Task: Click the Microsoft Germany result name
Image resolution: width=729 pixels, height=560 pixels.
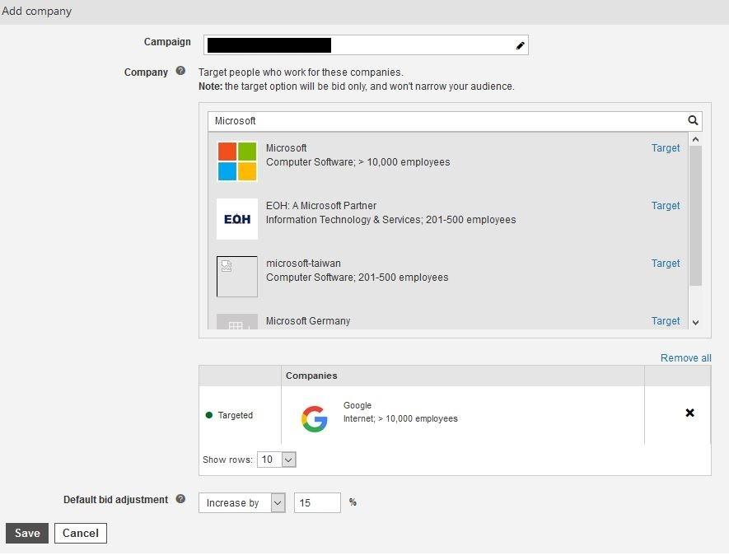Action: click(x=308, y=320)
